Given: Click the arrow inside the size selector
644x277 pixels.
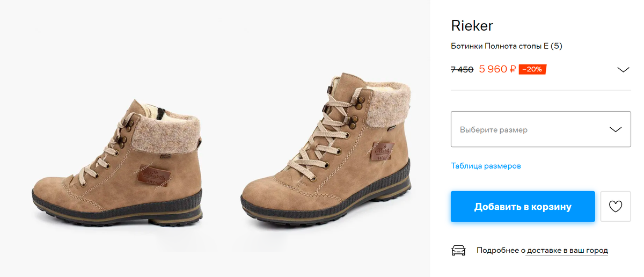Looking at the screenshot, I should tap(616, 129).
